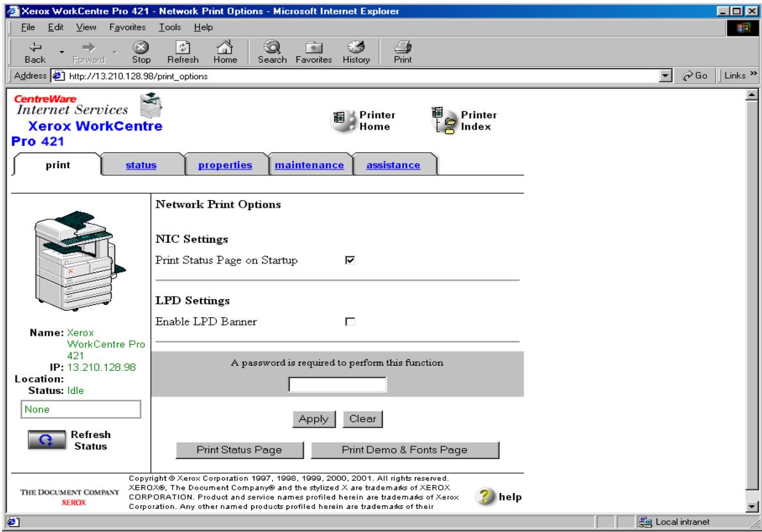Screen dimensions: 762x532
Task: Click the Refresh Status icon button
Action: [x=47, y=440]
